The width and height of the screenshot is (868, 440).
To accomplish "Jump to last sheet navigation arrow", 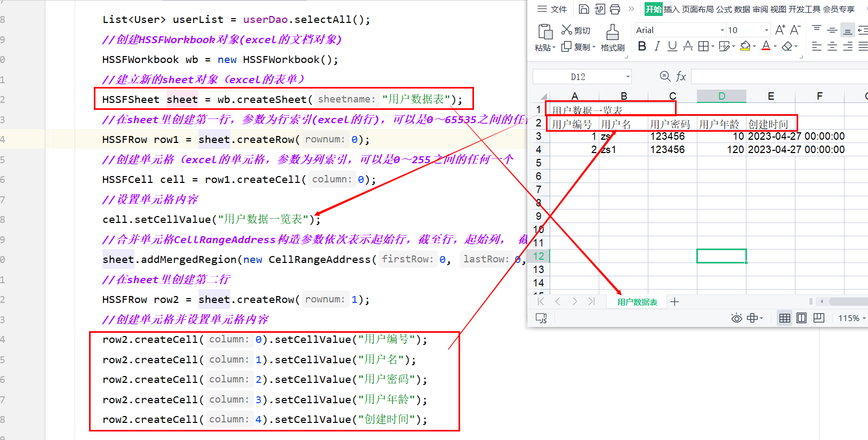I will (591, 301).
